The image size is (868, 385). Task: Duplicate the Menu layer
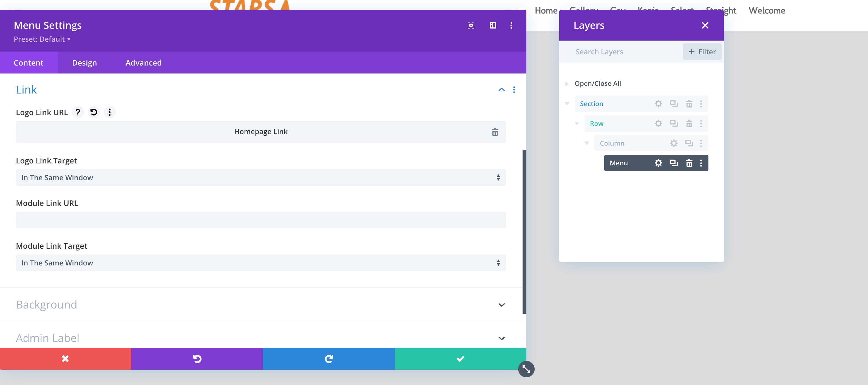coord(674,163)
